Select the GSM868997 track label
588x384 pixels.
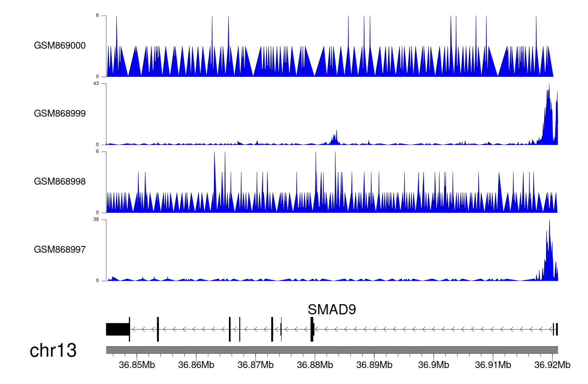[60, 250]
